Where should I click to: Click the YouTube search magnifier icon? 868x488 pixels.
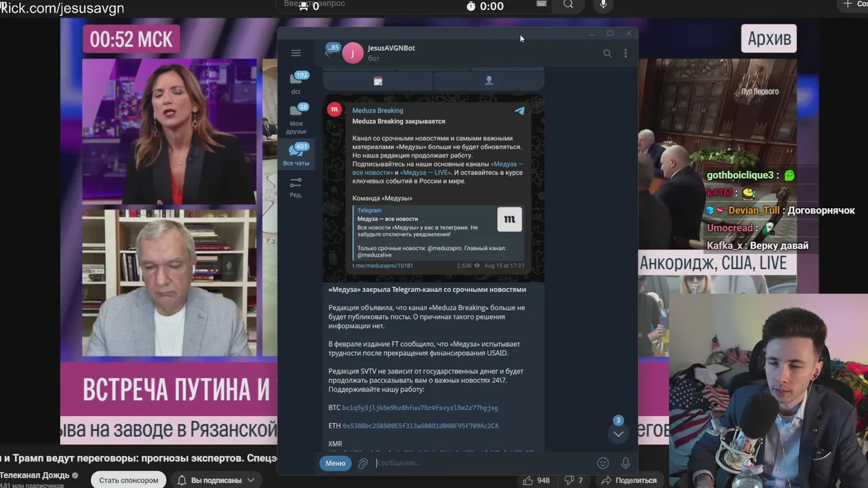568,5
